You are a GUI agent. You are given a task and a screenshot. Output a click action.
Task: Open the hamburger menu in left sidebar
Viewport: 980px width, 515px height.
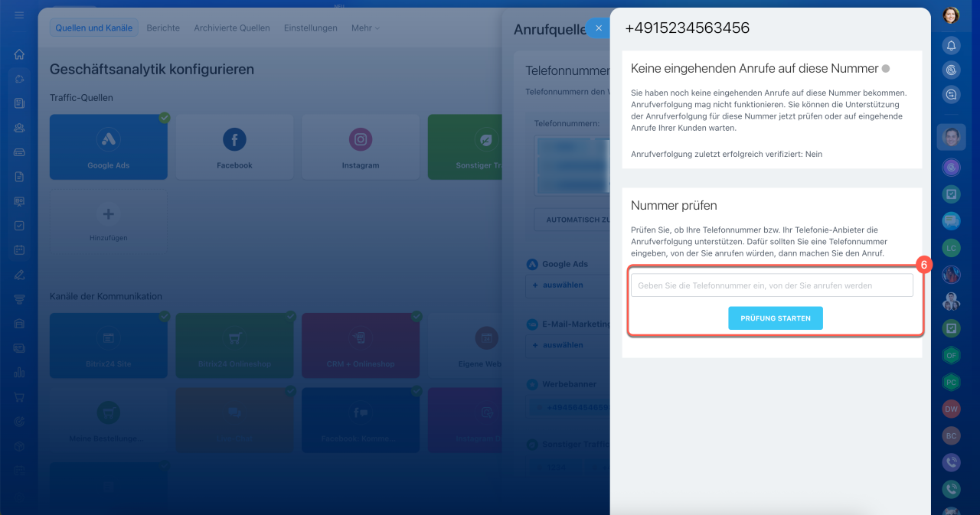pos(19,15)
